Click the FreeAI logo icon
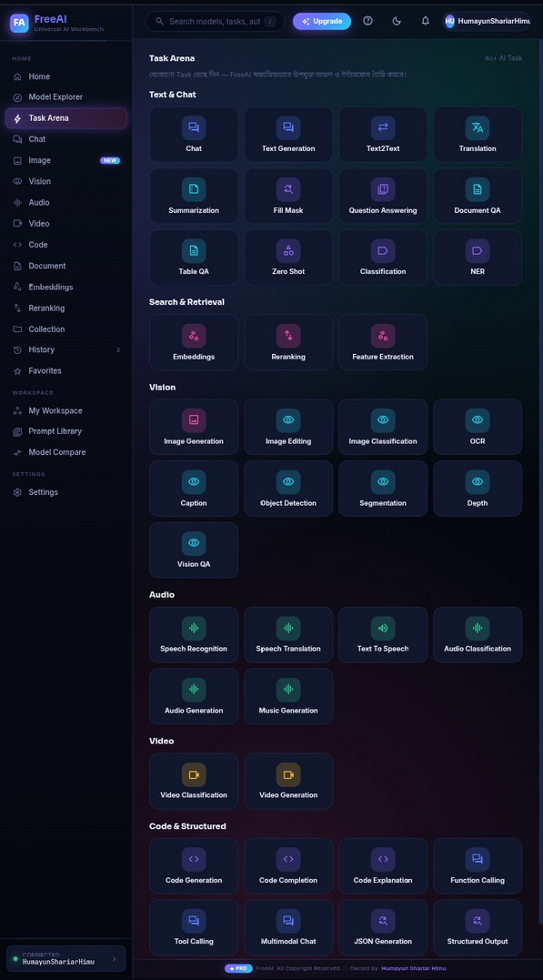Screen dimensions: 543x980 pos(19,23)
